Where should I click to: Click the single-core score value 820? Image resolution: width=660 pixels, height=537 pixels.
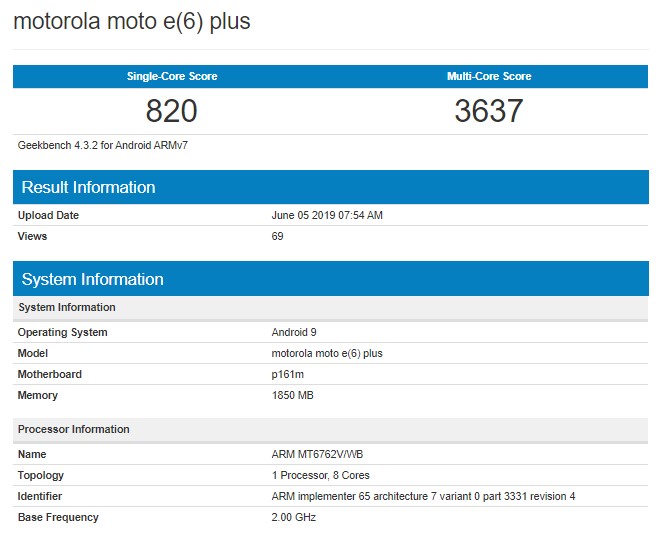tap(172, 111)
